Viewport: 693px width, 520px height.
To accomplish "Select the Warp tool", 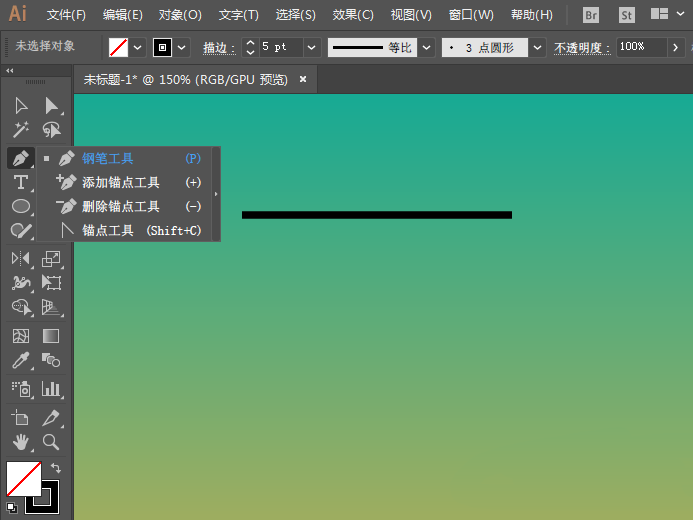I will click(21, 282).
